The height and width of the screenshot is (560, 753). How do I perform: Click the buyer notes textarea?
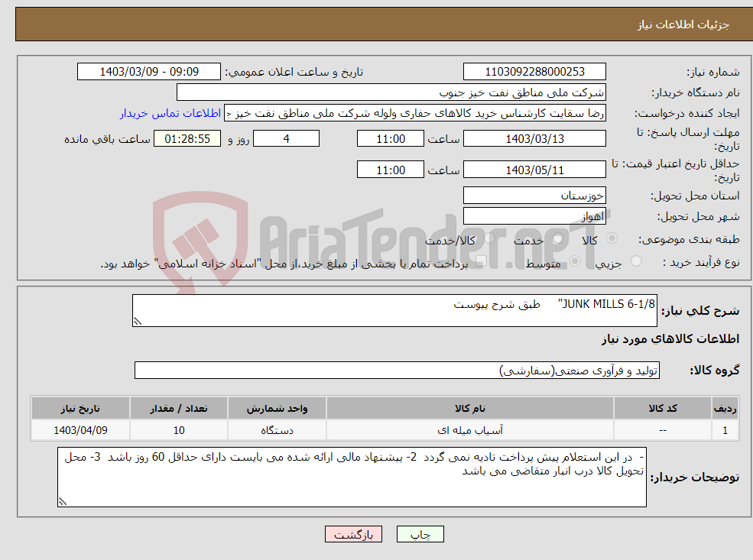[x=352, y=477]
